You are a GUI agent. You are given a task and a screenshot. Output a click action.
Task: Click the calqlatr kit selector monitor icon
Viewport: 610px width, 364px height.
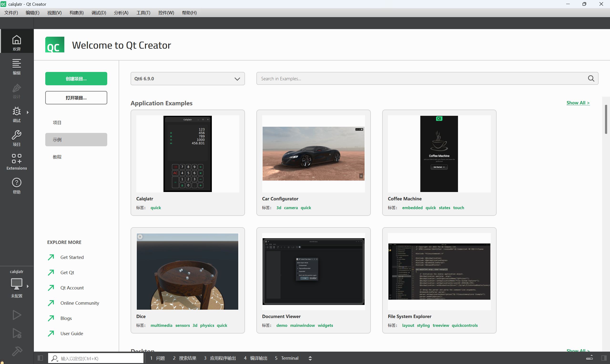coord(17,284)
